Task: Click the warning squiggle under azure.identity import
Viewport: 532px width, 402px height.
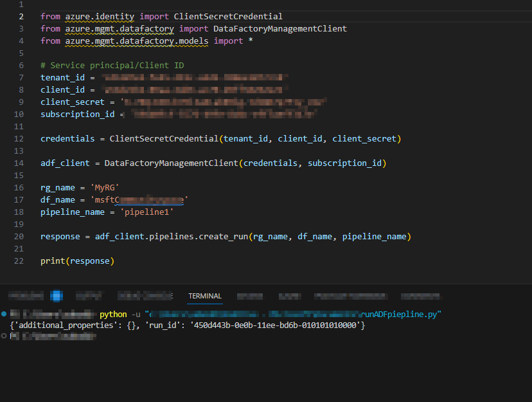Action: tap(100, 20)
